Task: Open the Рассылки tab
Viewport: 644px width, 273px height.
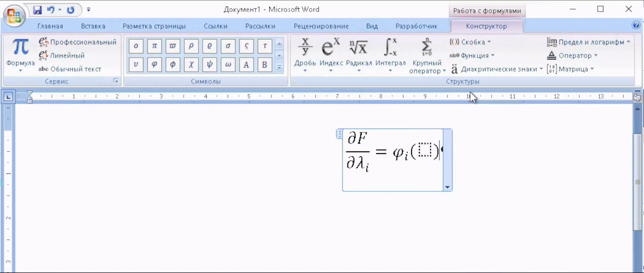Action: pos(260,26)
